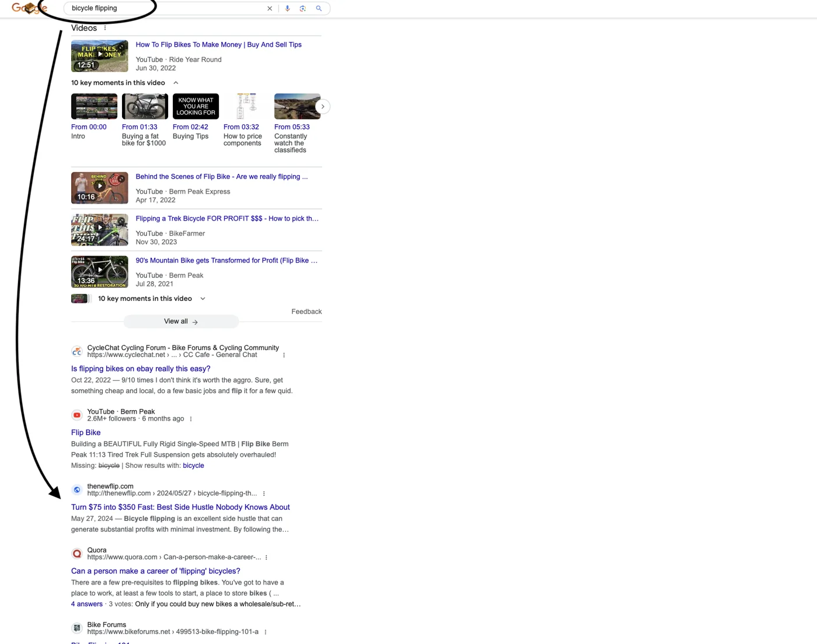
Task: Open 90's Mountain Bike gets Transformed link
Action: tap(226, 261)
